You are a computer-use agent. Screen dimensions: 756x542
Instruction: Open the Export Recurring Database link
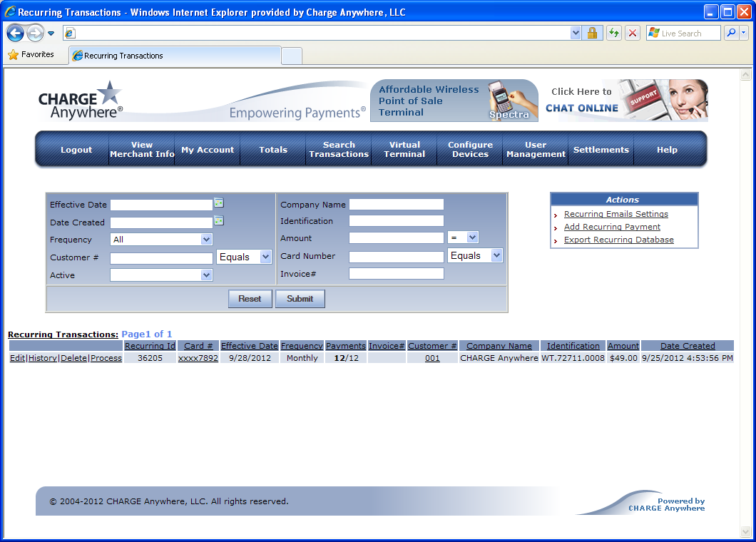pyautogui.click(x=618, y=240)
